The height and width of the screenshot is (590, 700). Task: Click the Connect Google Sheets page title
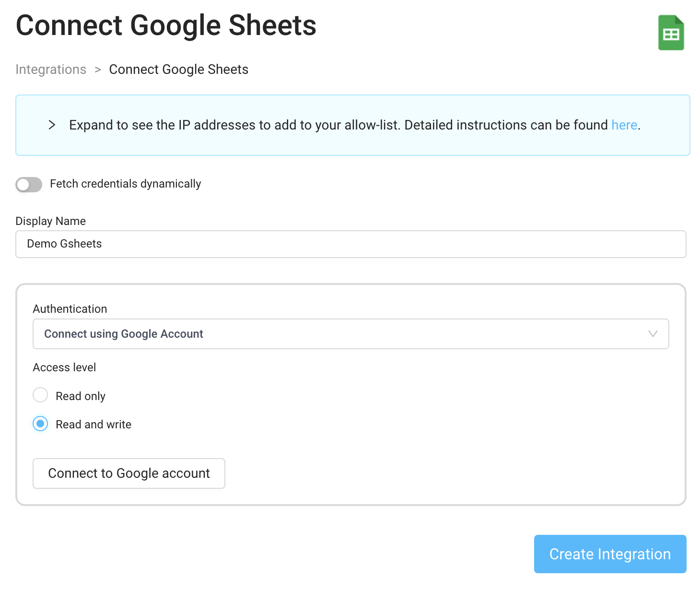click(x=166, y=25)
